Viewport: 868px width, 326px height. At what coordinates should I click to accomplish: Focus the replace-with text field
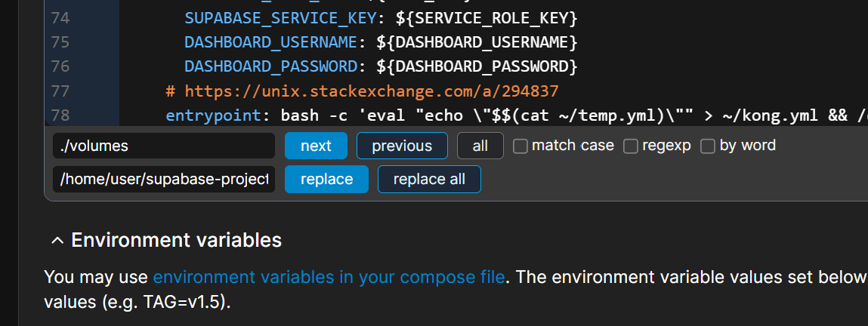163,179
